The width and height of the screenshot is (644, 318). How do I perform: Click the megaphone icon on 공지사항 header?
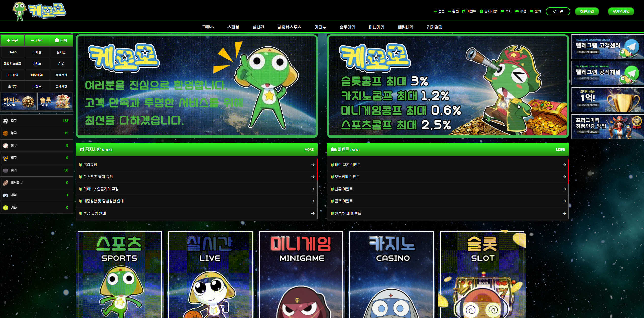click(82, 149)
